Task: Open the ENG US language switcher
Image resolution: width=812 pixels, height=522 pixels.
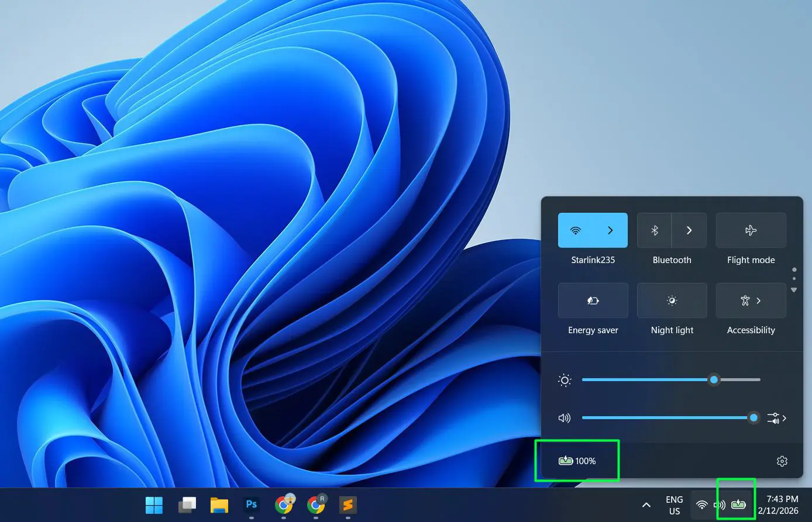Action: coord(674,504)
